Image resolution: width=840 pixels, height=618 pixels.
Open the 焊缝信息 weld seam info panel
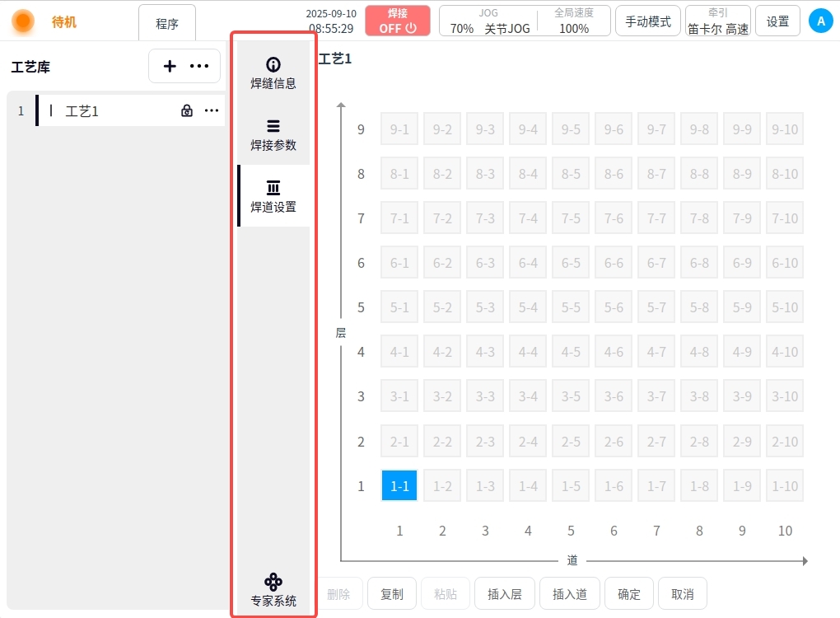pos(273,73)
